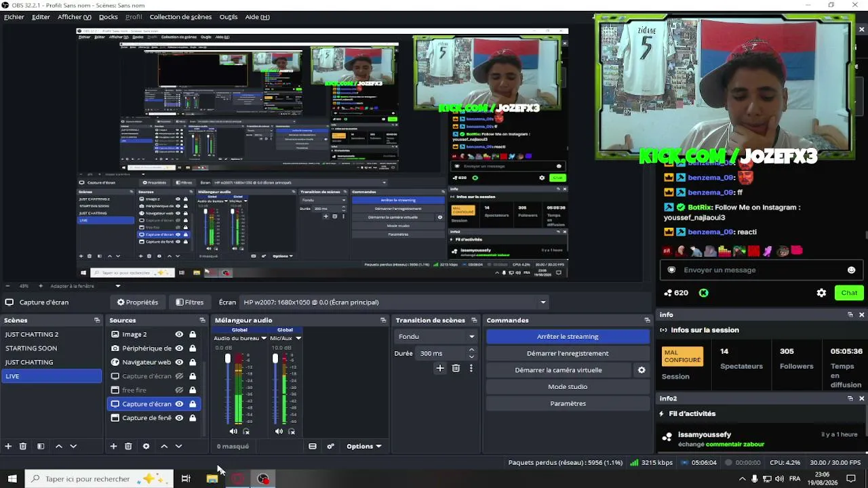
Task: Open the audio mixer Options dropdown
Action: [363, 446]
